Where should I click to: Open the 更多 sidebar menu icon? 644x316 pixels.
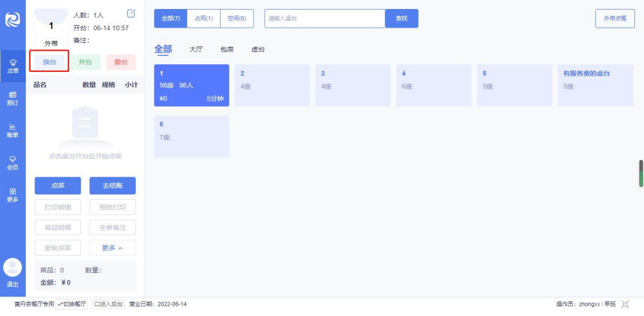[13, 195]
